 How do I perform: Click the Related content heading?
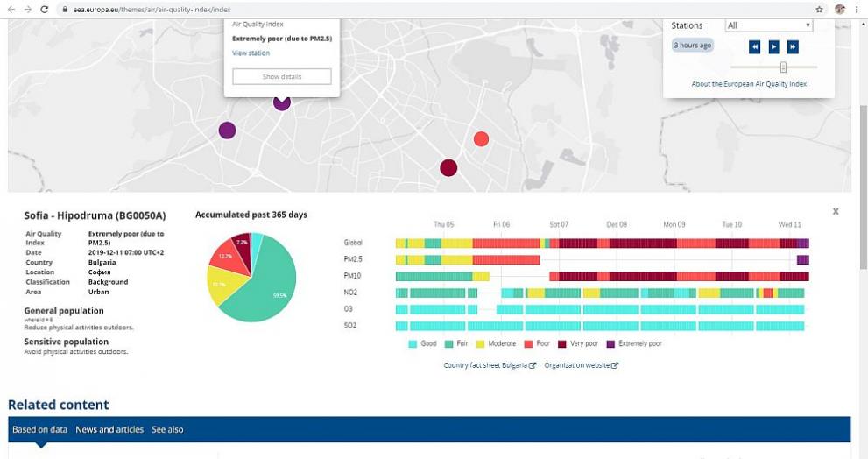(x=58, y=405)
